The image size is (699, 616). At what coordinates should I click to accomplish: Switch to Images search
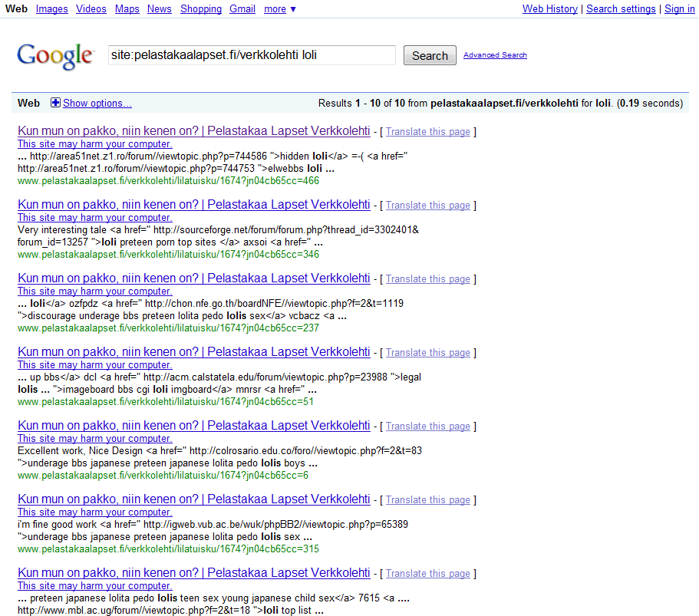tap(51, 9)
